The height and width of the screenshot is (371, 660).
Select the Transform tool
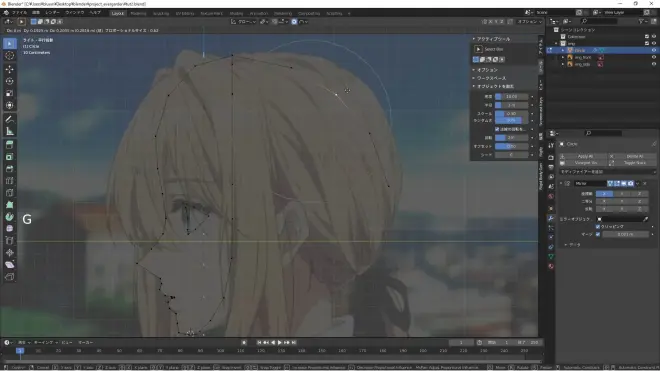pyautogui.click(x=10, y=105)
